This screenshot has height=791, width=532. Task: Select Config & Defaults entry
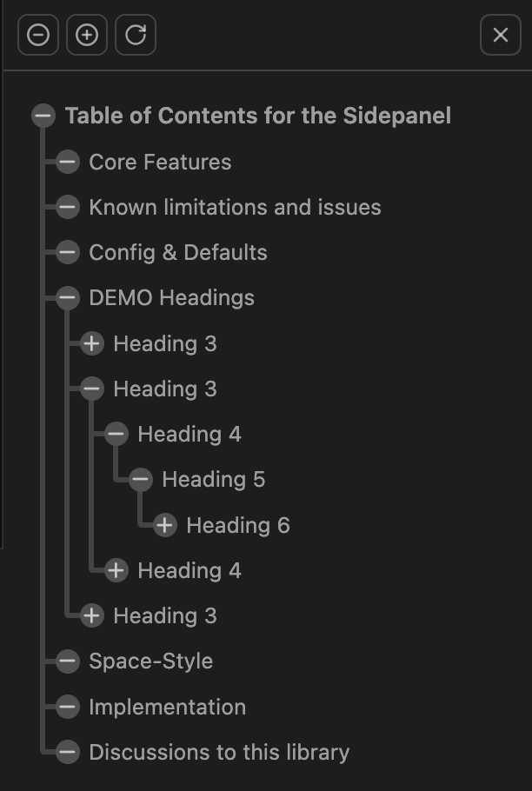pyautogui.click(x=178, y=253)
